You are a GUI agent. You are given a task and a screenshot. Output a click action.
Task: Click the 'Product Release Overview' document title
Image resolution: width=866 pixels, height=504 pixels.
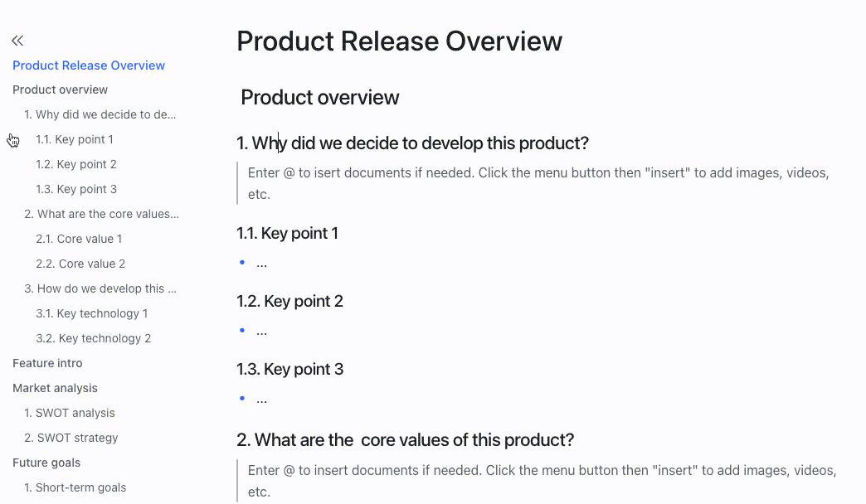coord(399,41)
